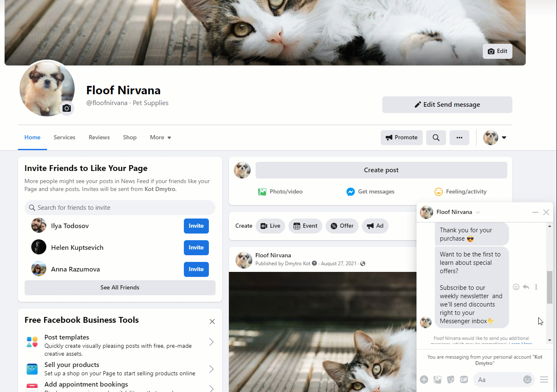This screenshot has width=557, height=392.
Task: Click the camera Edit cover photo button
Action: 497,51
